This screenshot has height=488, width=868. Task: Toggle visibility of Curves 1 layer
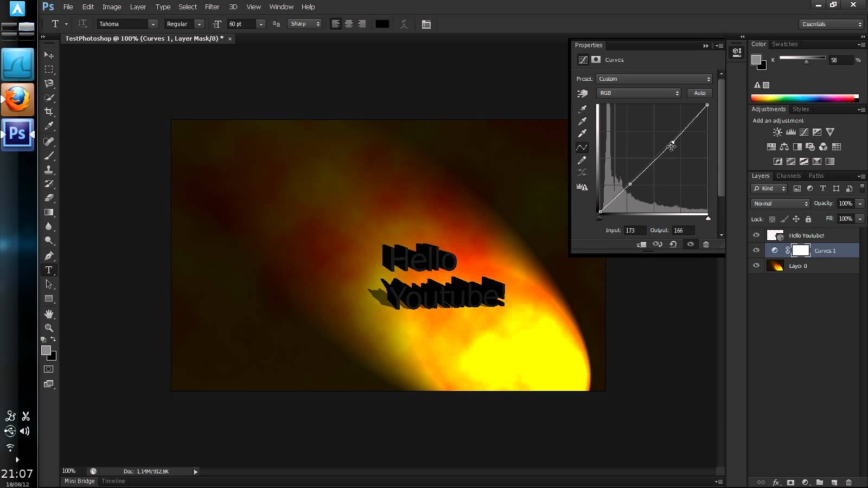pyautogui.click(x=756, y=251)
